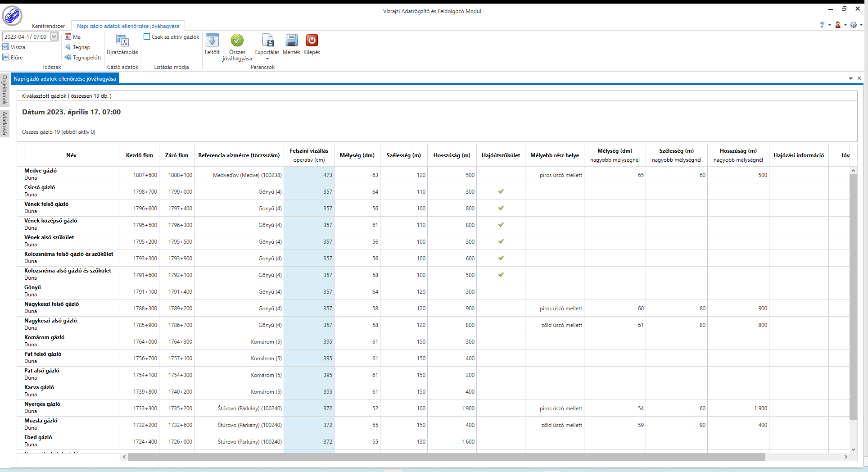Viewport: 868px width, 472px height.
Task: Switch to the Keretrendszer tab
Action: (x=48, y=26)
